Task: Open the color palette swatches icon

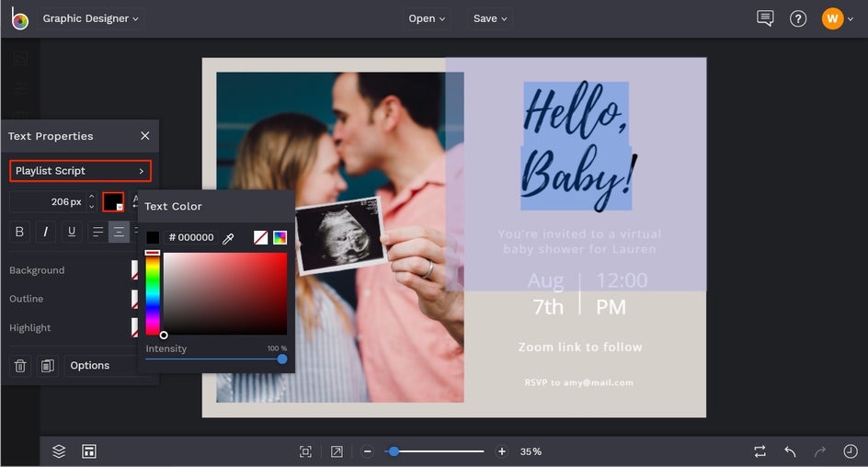Action: (280, 237)
